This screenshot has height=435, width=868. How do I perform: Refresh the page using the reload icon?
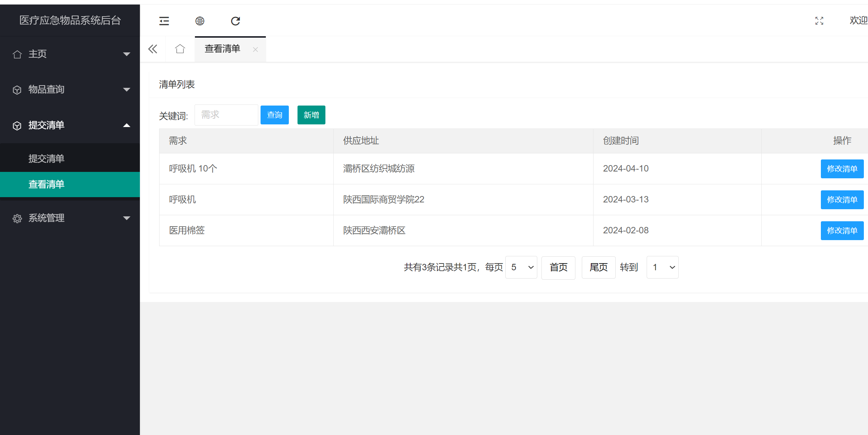[x=235, y=21]
